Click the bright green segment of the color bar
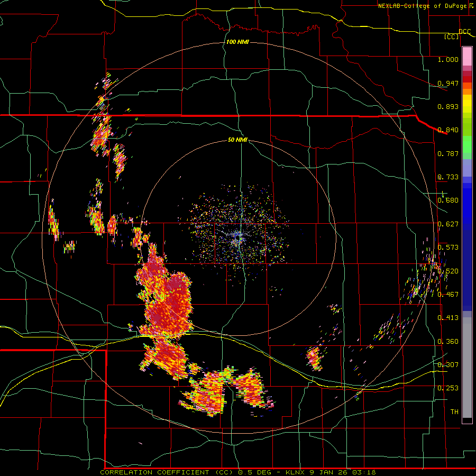This screenshot has width=476, height=476. 467,144
